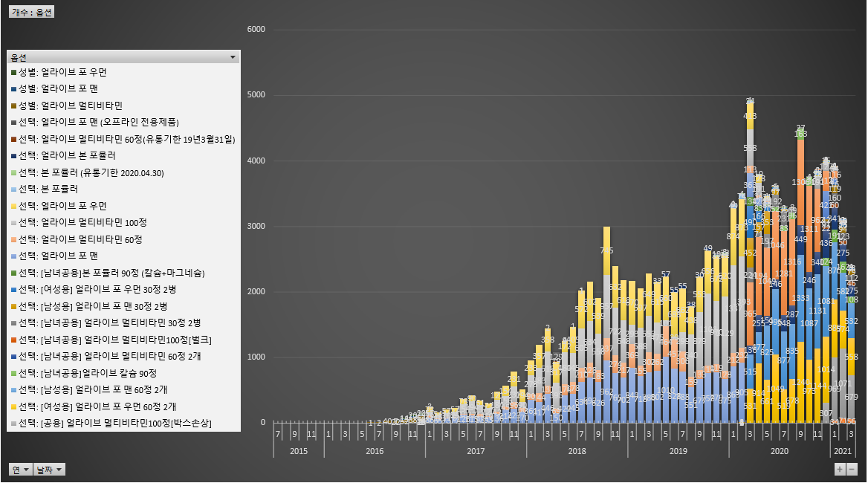Click the green swatch for '성별: 얼라이브 포 우먼'

click(x=14, y=73)
